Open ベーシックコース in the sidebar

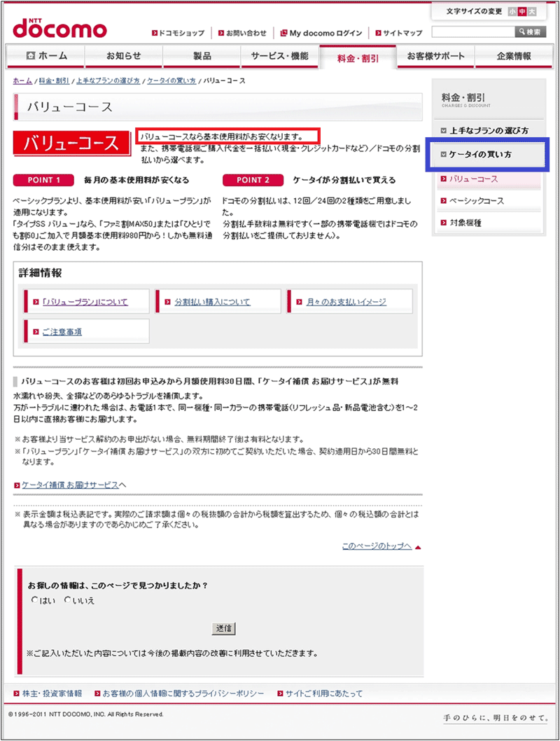point(489,201)
